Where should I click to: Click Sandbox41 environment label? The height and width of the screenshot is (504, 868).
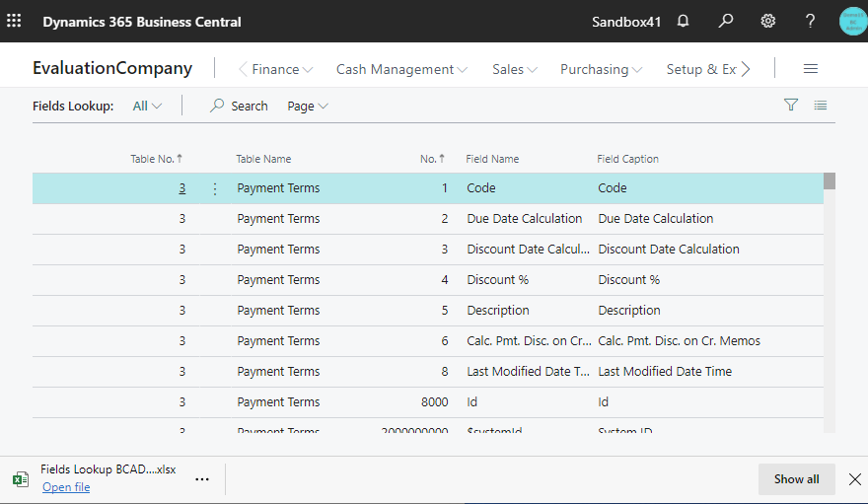pos(626,22)
